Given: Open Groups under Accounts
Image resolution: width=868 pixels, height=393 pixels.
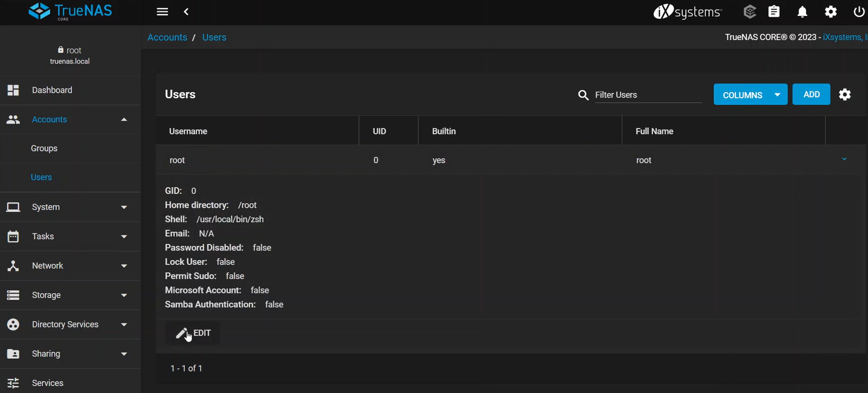Looking at the screenshot, I should [x=44, y=148].
